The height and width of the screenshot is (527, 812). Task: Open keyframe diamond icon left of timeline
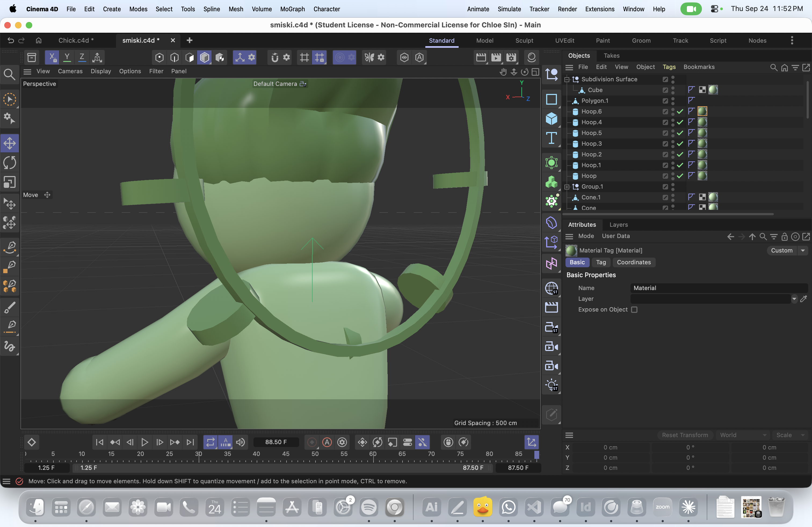32,442
